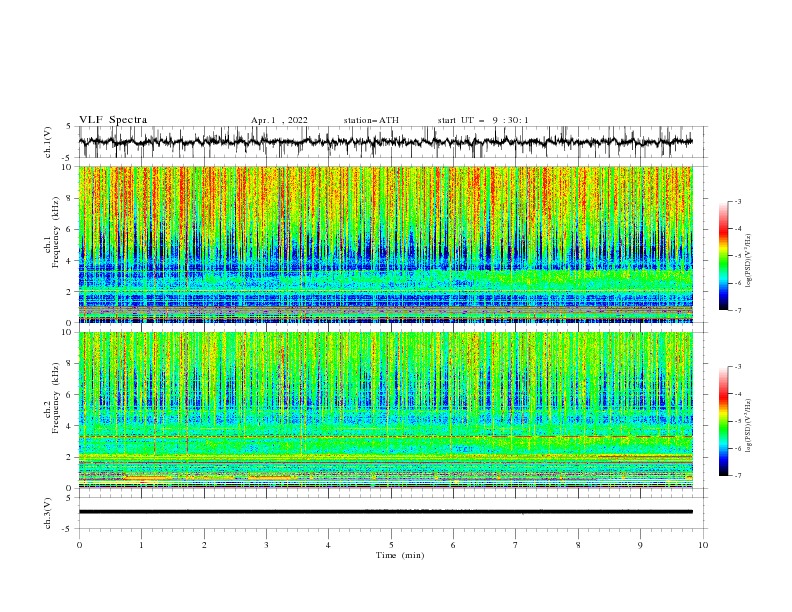The height and width of the screenshot is (612, 792).
Task: Click the ch.1 "Frequency (kHz)" axis label
Action: [55, 231]
